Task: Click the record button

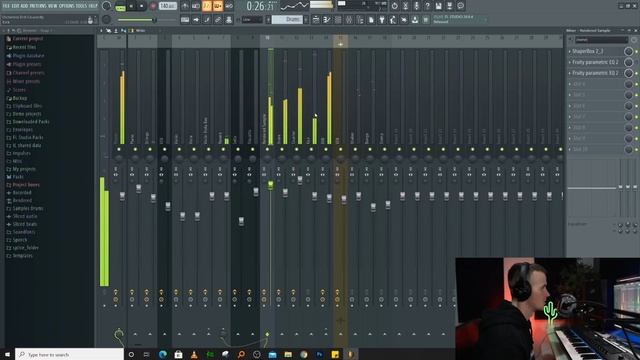Action: [x=153, y=6]
